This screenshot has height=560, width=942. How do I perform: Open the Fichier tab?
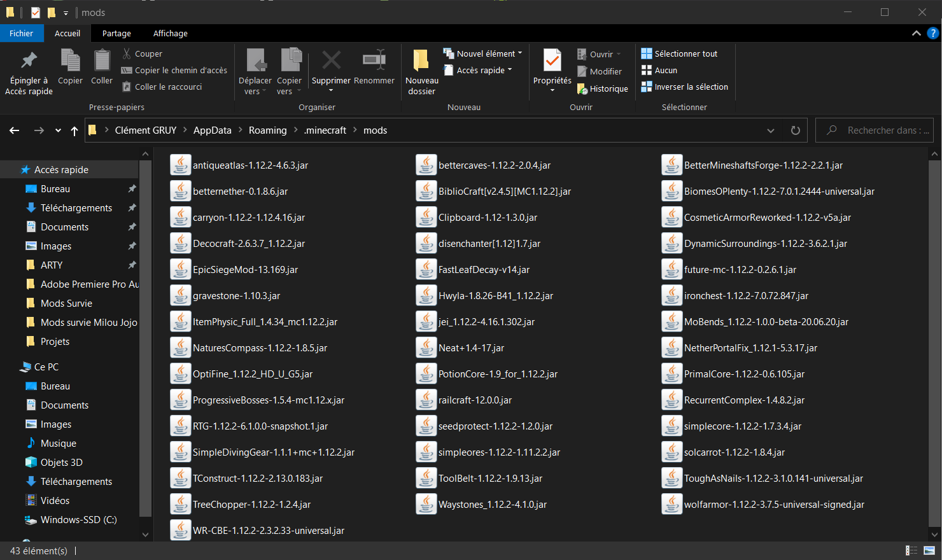click(x=21, y=33)
